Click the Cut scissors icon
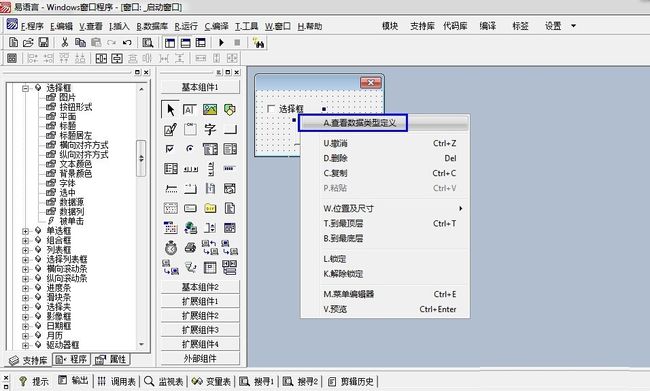This screenshot has width=650, height=391. tap(65, 42)
